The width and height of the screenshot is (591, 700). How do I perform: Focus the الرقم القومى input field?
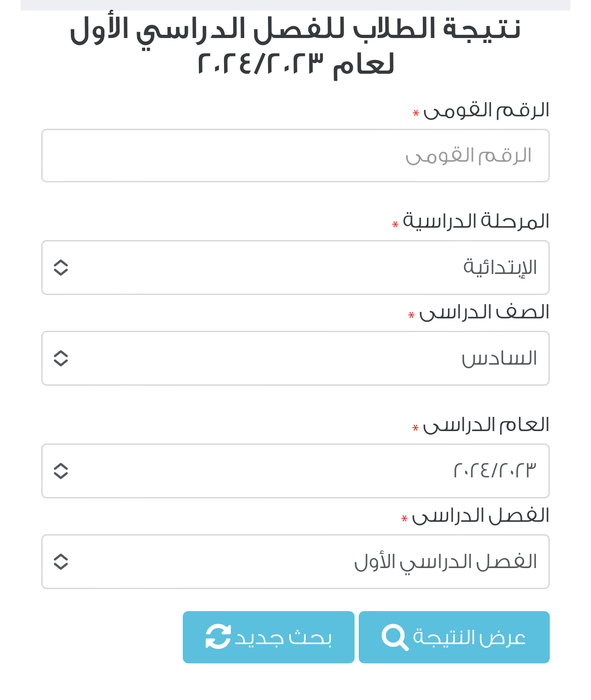coord(295,156)
